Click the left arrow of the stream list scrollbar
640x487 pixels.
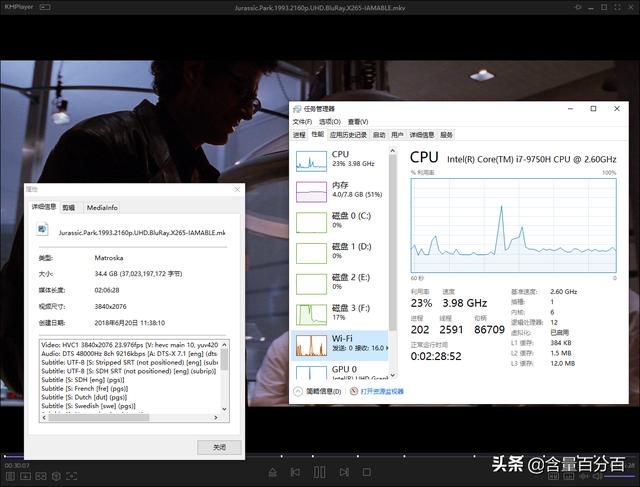pyautogui.click(x=44, y=418)
